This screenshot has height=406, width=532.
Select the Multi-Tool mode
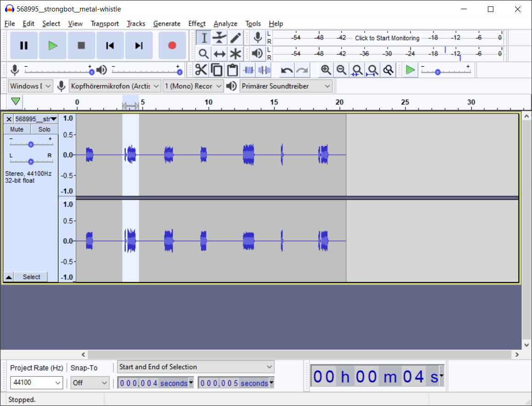click(x=235, y=54)
